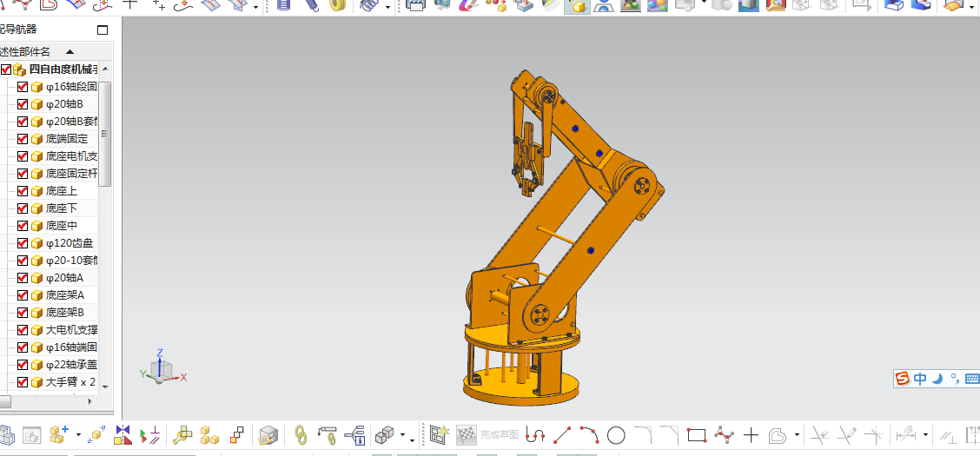Hide the φ120齿盘 component via checkbox
The width and height of the screenshot is (980, 456).
pyautogui.click(x=23, y=243)
